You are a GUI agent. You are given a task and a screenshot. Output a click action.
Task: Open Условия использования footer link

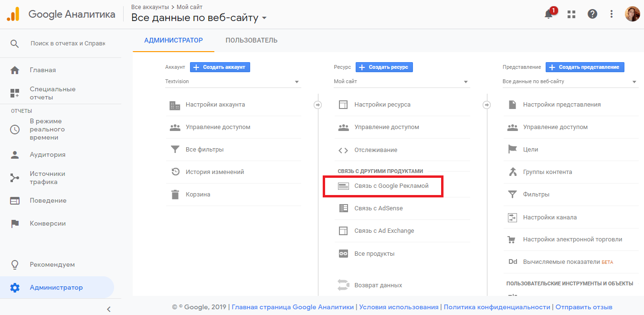[x=399, y=307]
